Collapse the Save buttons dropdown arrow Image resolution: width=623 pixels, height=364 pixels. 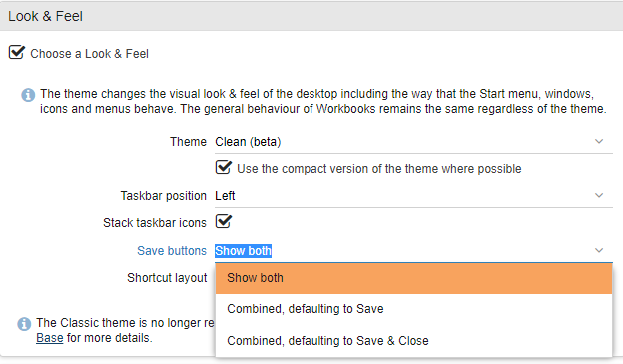599,250
